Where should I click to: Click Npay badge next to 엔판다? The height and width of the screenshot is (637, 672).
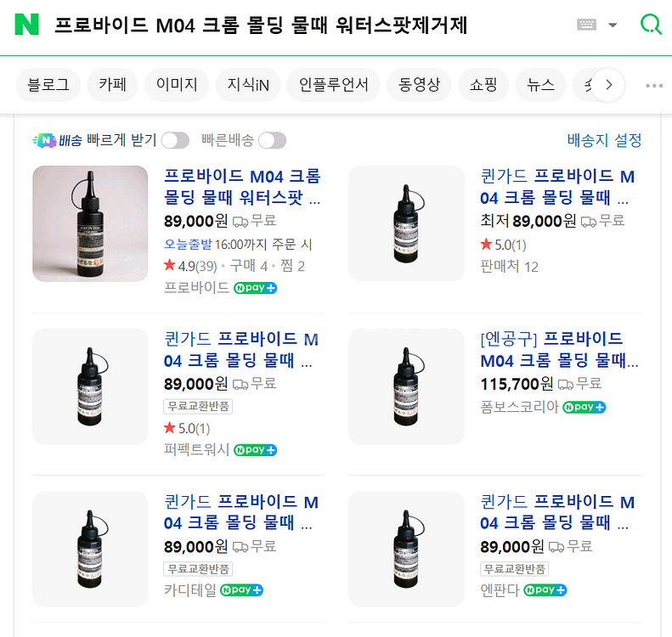[545, 589]
